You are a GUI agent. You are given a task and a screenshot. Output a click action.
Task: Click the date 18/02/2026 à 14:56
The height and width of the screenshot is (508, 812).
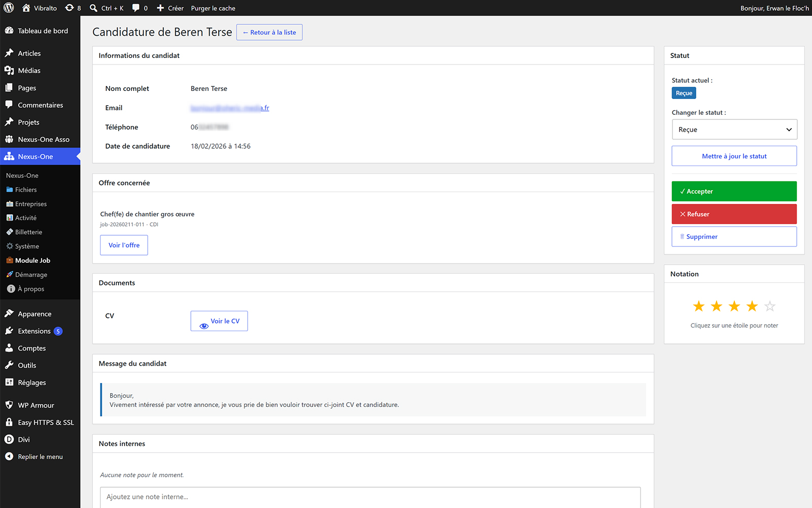(x=221, y=146)
